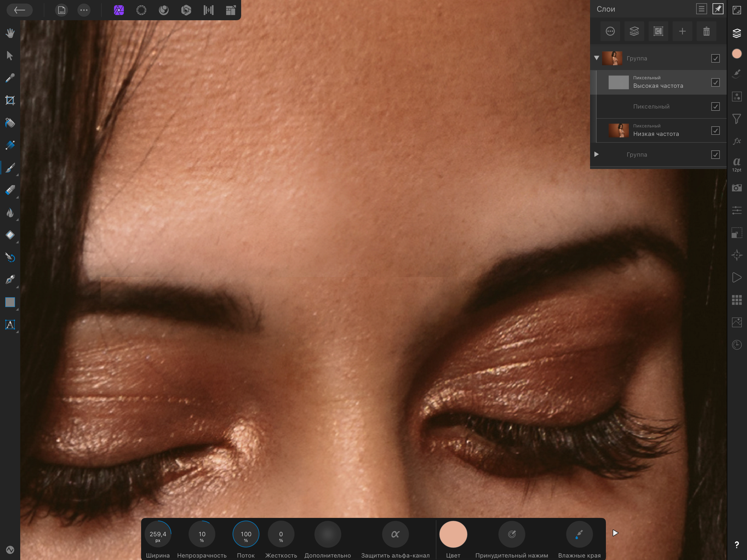Viewport: 747px width, 560px height.
Task: Select the Move arrow tool
Action: pos(10,56)
